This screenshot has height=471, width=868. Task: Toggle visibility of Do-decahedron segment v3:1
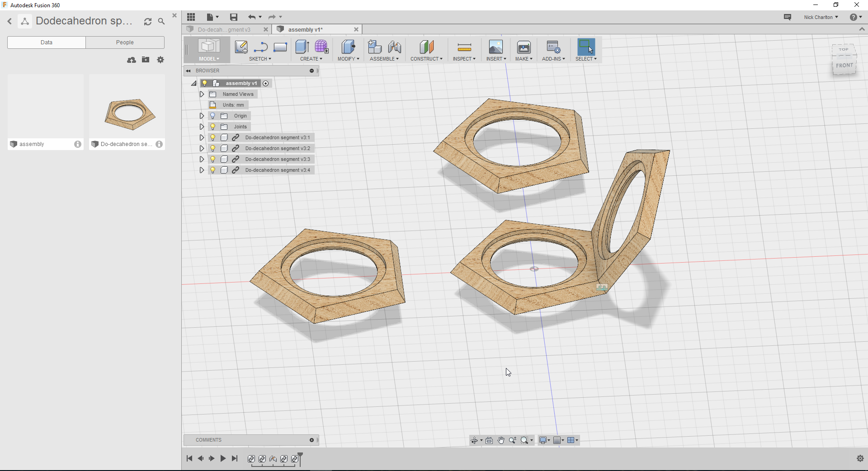click(x=213, y=137)
